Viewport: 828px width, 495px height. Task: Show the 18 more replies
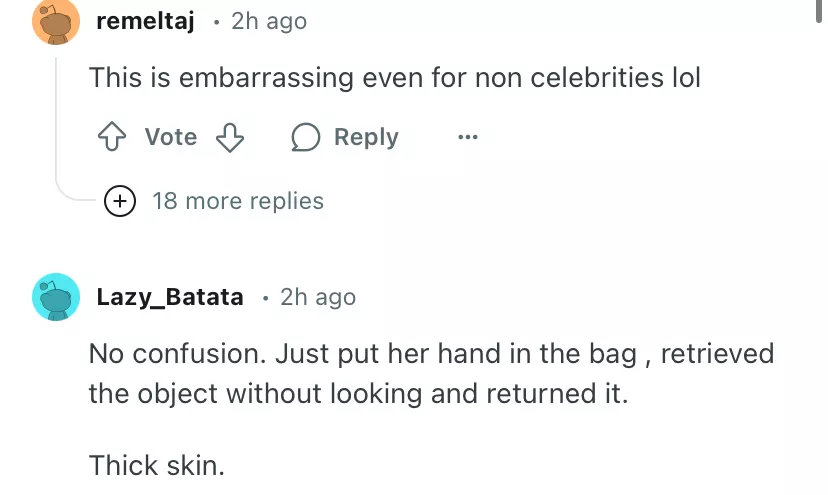coord(237,201)
